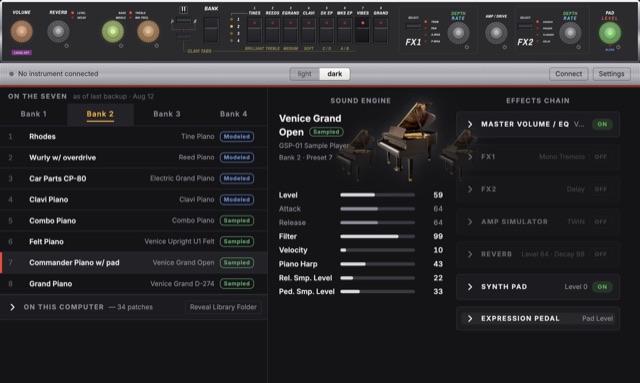
Task: Click Reveal Library Folder button
Action: coord(223,307)
